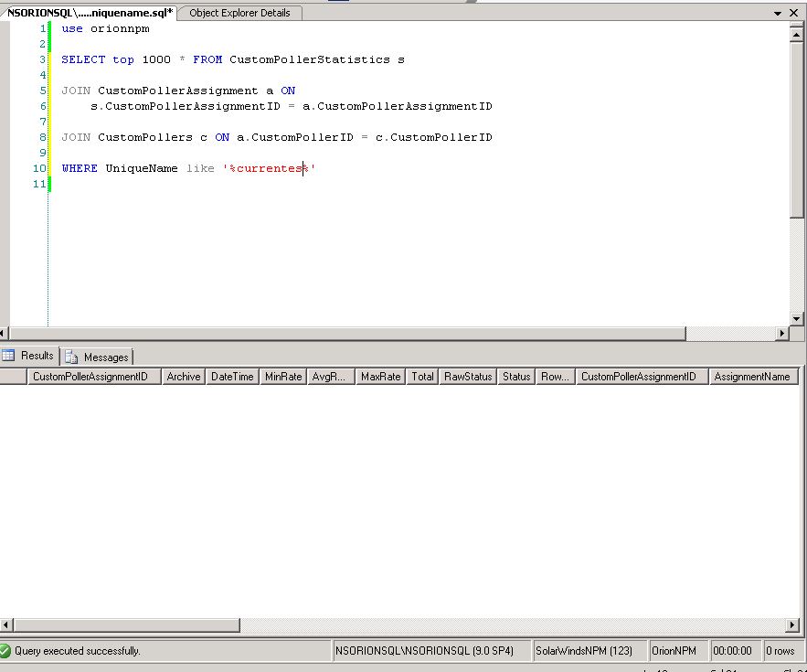The image size is (807, 672).
Task: Click the results horizontal scroll left arrow
Action: pyautogui.click(x=5, y=625)
